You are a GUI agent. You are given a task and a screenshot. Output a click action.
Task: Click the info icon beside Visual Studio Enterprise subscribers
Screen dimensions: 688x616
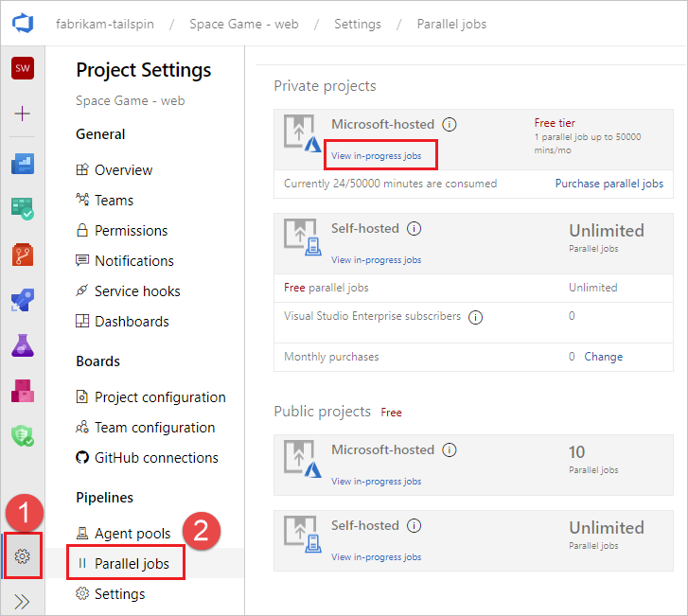click(x=476, y=317)
